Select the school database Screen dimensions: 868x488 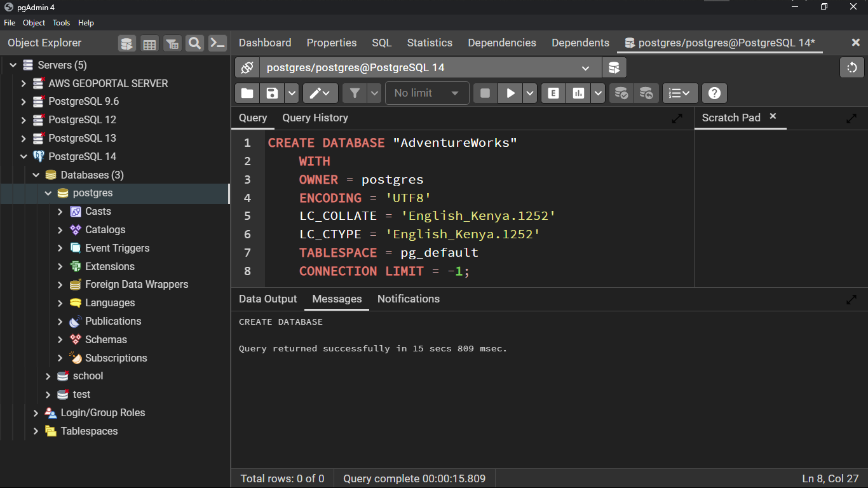click(88, 376)
